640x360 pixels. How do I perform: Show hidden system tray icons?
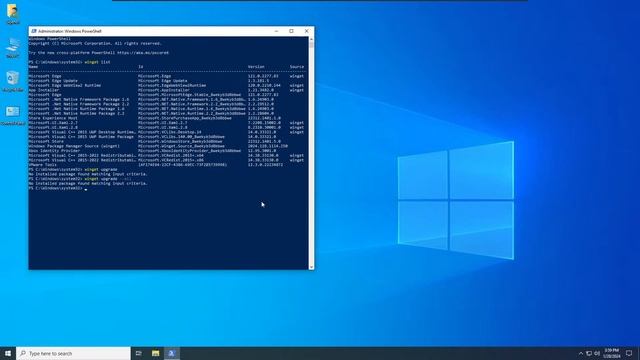pyautogui.click(x=581, y=353)
